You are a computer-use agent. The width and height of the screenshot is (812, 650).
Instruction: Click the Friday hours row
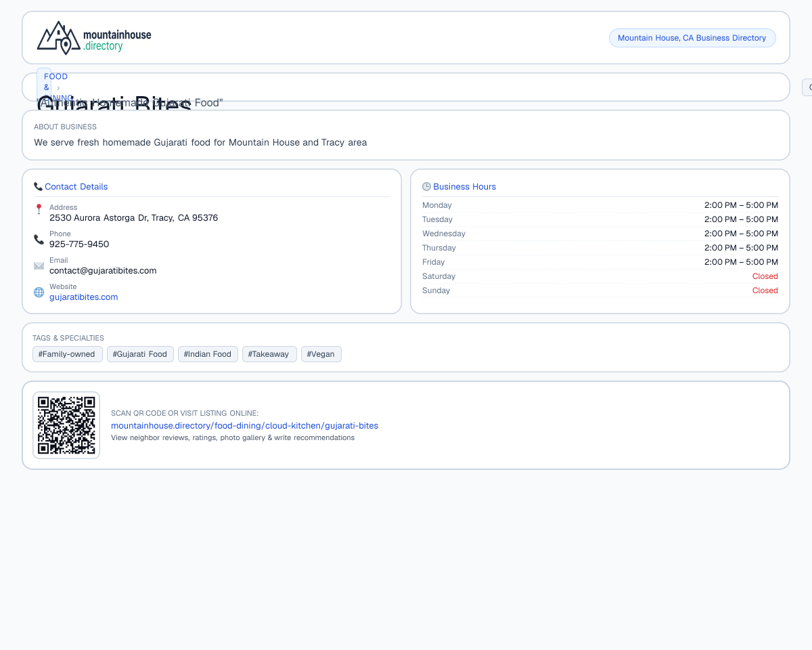[x=600, y=262]
